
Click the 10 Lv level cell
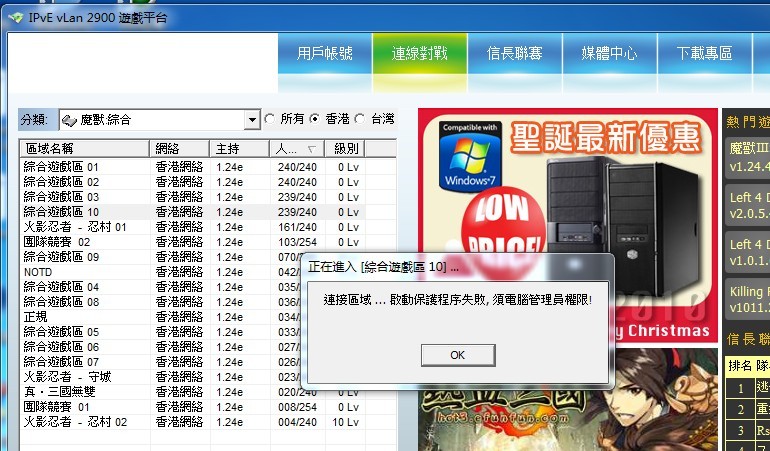point(345,422)
